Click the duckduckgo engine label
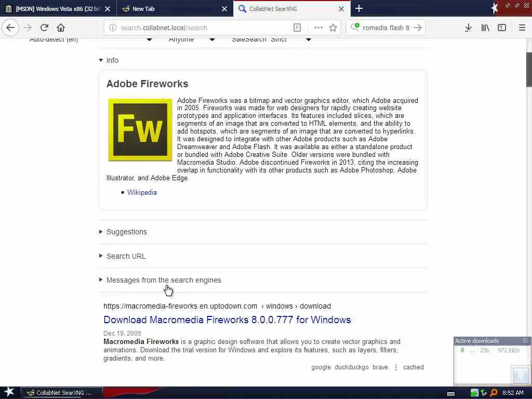The image size is (532, 399). point(352,367)
